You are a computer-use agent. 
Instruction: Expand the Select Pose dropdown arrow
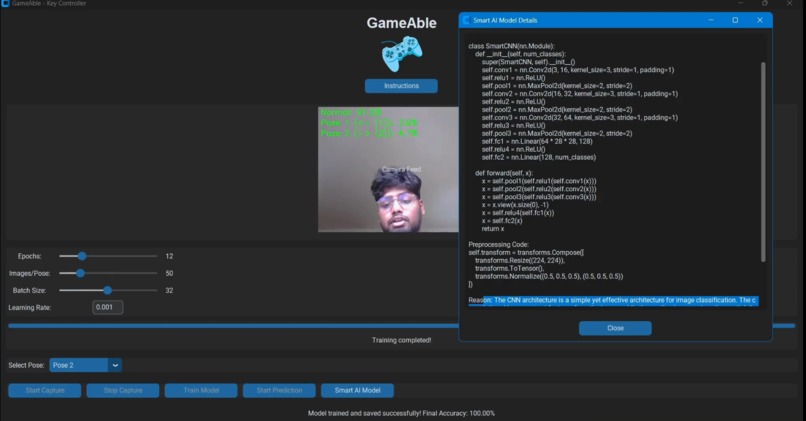pos(115,365)
